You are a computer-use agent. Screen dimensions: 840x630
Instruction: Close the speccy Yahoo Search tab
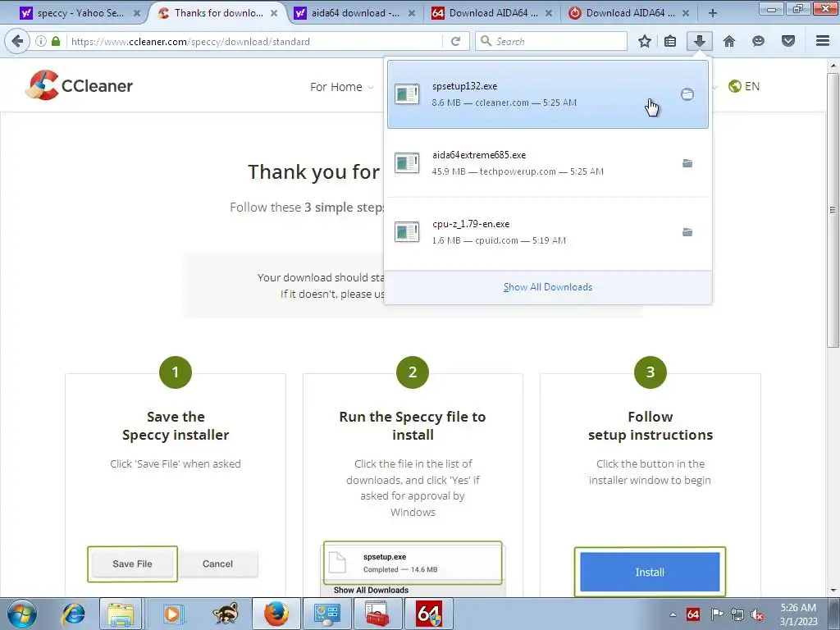[x=137, y=13]
